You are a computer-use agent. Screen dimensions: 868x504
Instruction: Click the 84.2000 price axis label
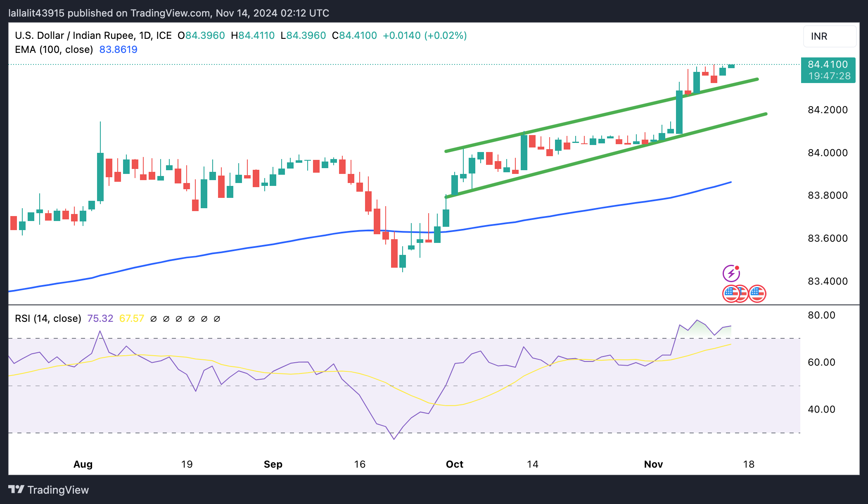tap(828, 110)
